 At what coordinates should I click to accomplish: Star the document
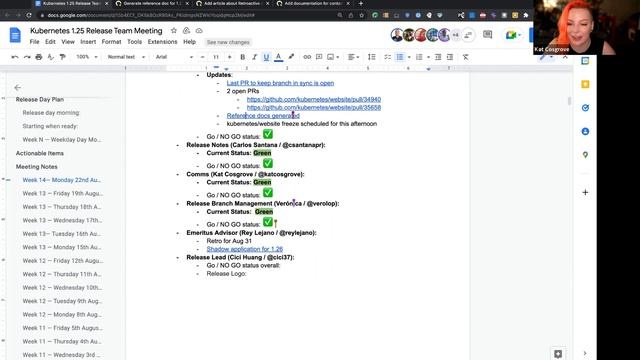click(174, 31)
